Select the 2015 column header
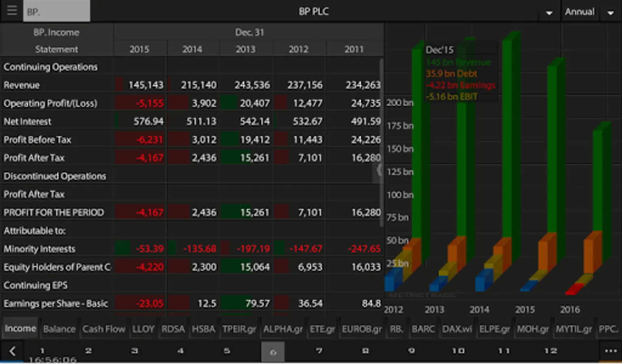 (x=139, y=49)
